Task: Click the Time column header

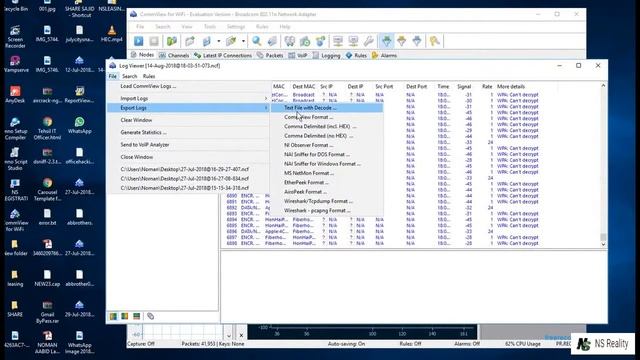Action: point(443,87)
